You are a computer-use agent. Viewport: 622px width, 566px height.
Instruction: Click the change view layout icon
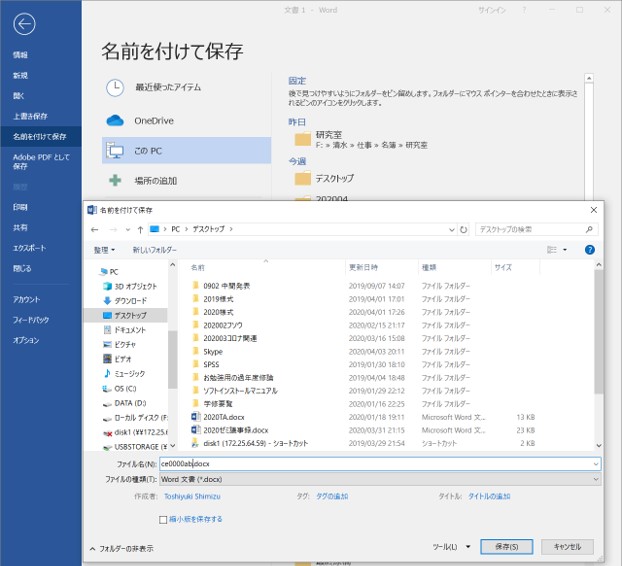tap(552, 249)
